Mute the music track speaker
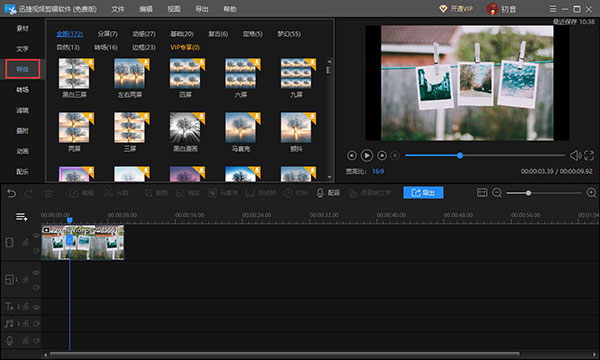 click(36, 324)
